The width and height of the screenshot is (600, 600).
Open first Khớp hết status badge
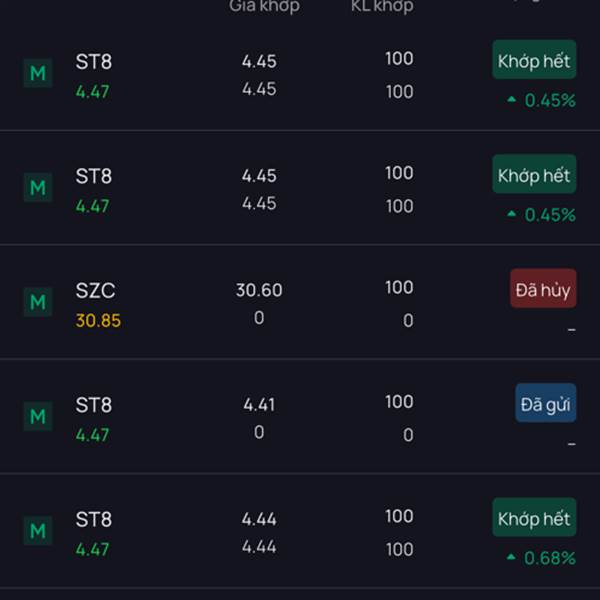click(534, 60)
